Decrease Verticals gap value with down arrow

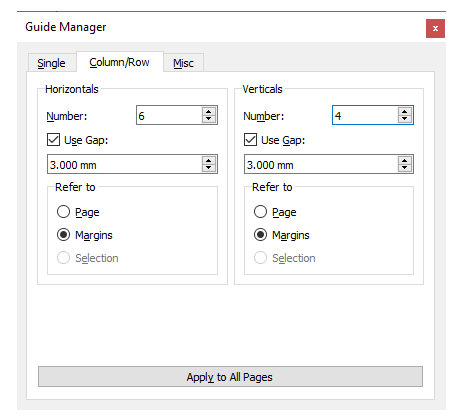point(405,168)
